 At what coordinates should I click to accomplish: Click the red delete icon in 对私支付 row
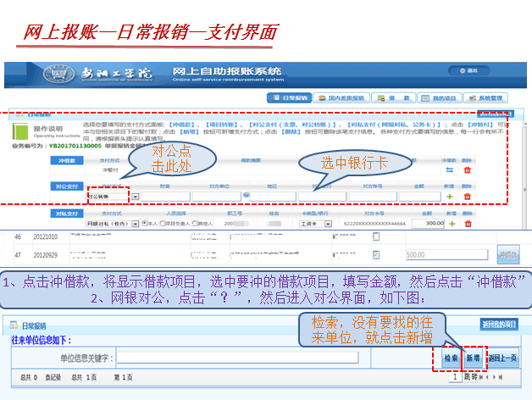pos(467,223)
